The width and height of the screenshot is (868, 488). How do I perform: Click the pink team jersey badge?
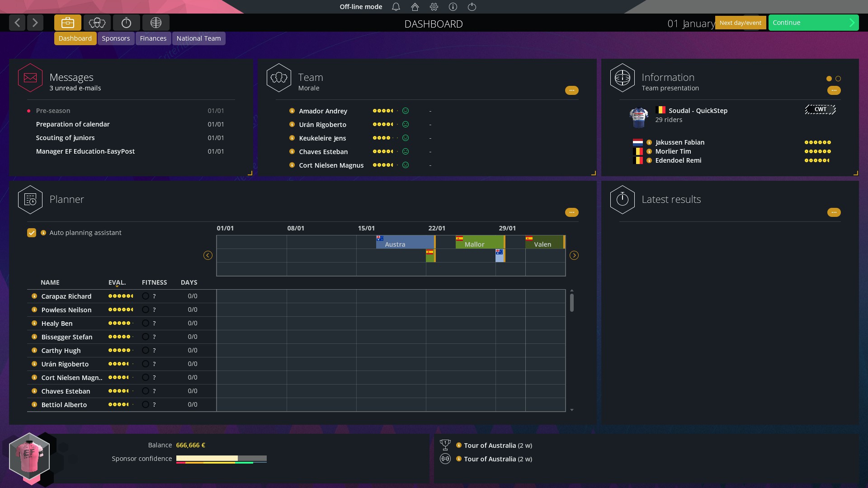[29, 456]
